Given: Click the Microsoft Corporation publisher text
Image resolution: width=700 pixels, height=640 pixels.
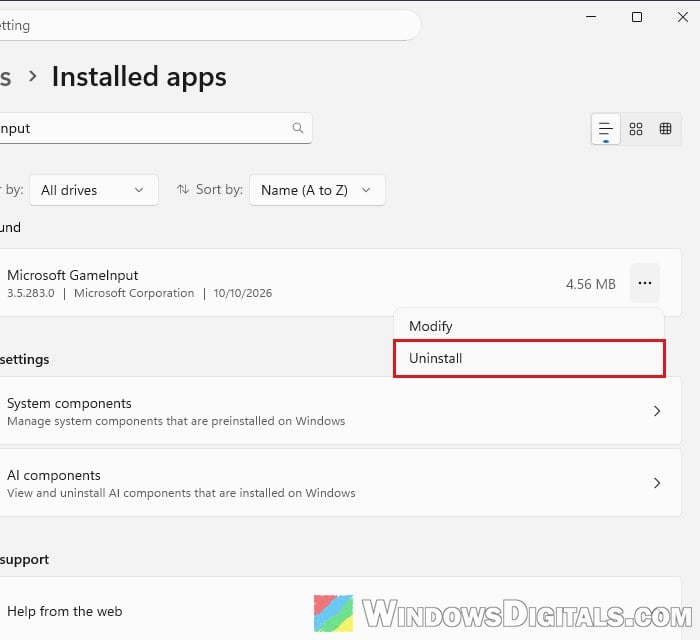Looking at the screenshot, I should point(134,293).
